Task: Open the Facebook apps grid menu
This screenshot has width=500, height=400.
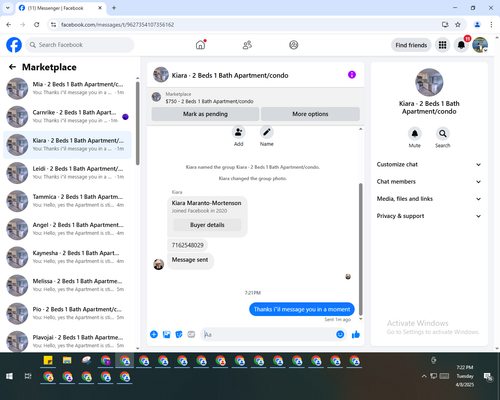Action: 442,45
